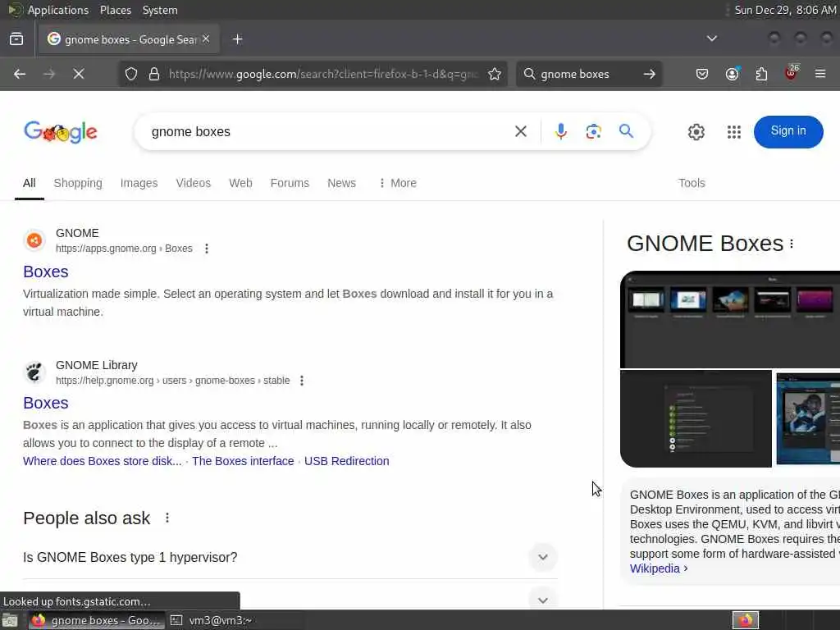
Task: Switch to the Web tab
Action: point(240,183)
